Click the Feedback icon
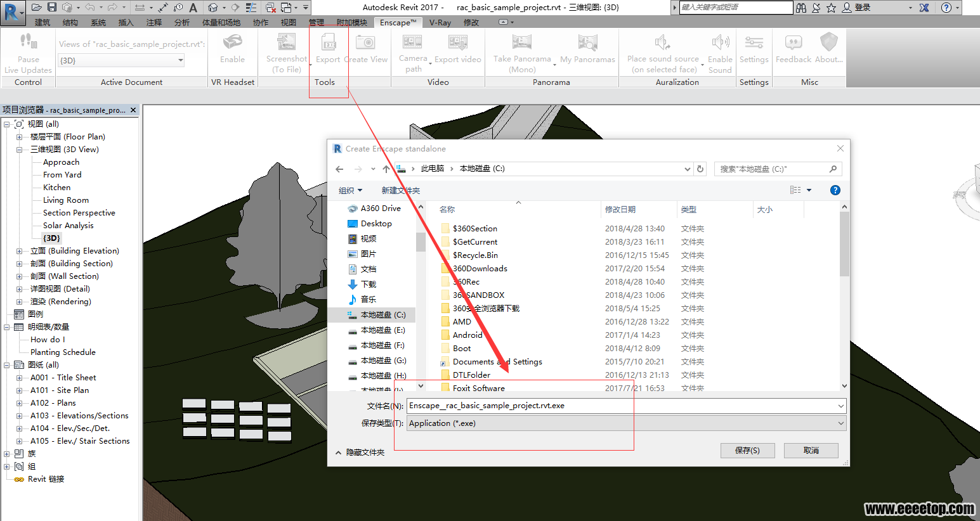Screen dimensions: 980x521 [x=794, y=42]
